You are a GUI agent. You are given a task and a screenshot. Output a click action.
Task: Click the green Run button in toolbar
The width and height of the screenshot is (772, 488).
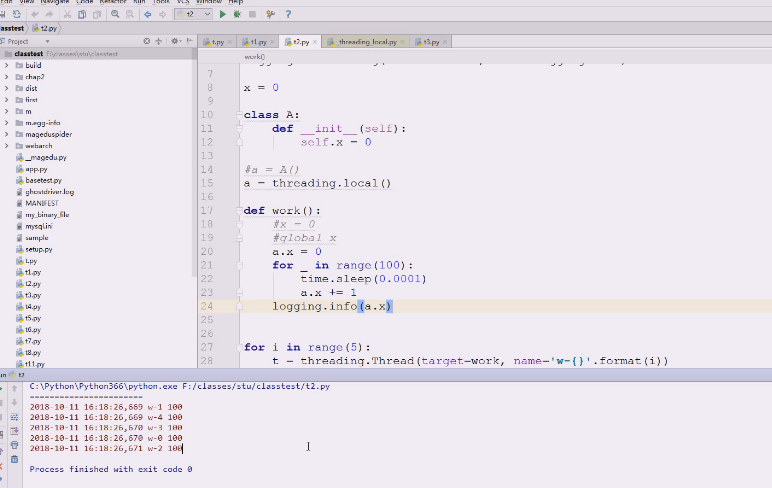click(x=223, y=14)
